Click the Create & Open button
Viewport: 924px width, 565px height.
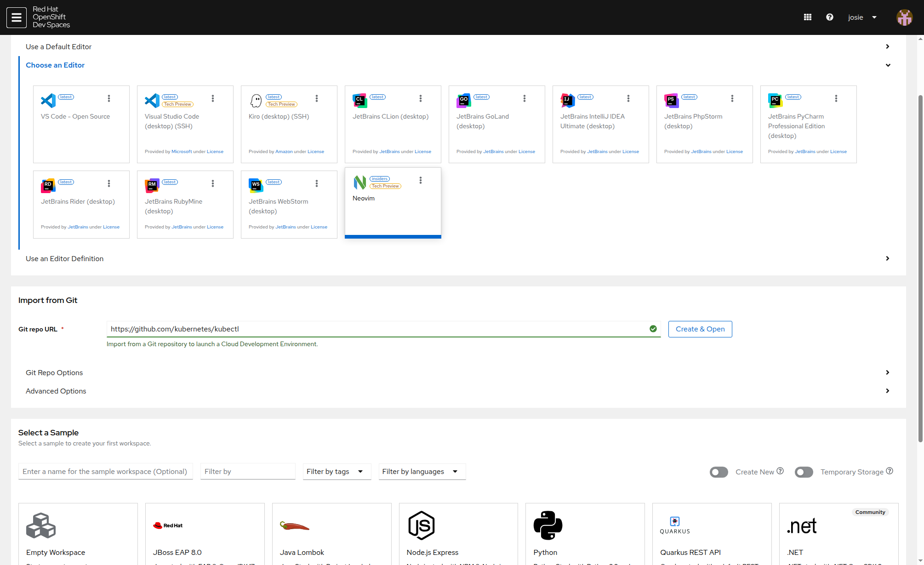700,329
